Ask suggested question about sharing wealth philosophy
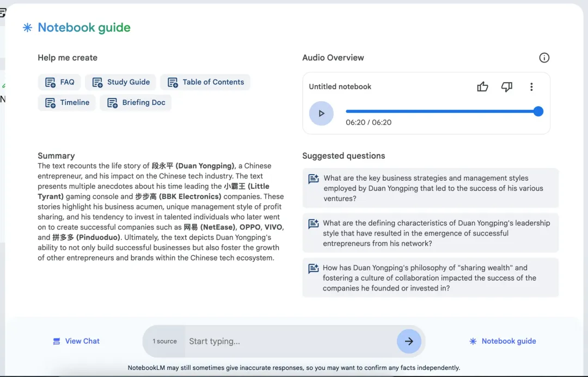The width and height of the screenshot is (588, 377). click(x=431, y=277)
